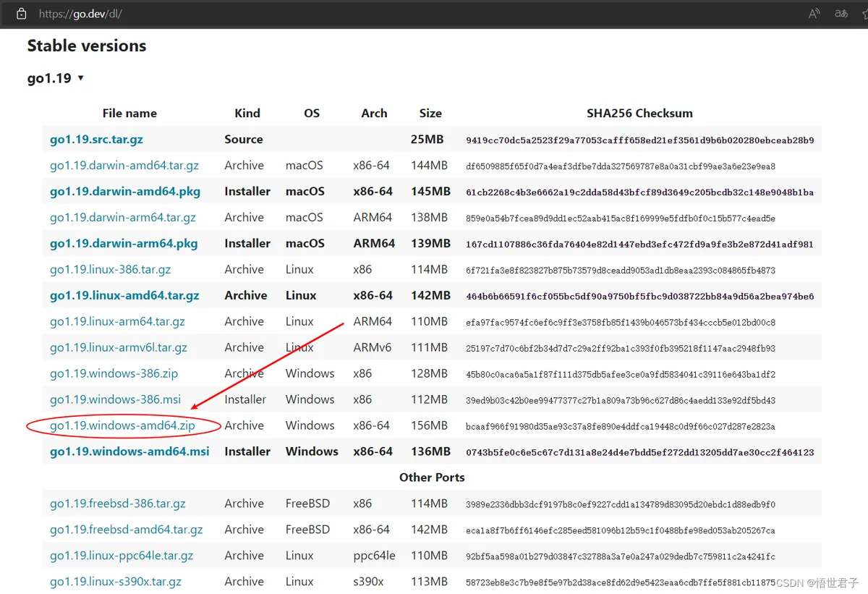The height and width of the screenshot is (594, 868).
Task: Click the checksum starting with 3989e233
Action: 621,505
